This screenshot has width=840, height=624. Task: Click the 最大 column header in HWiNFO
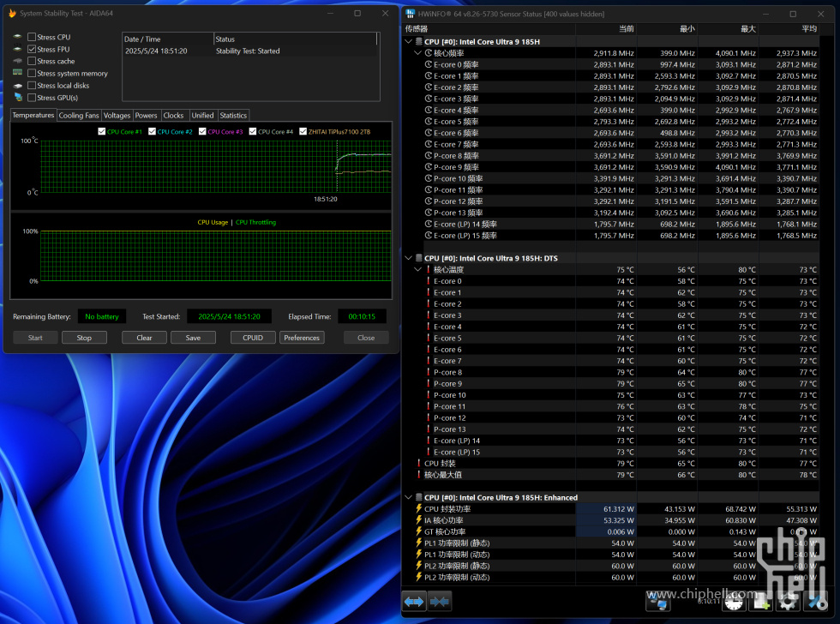728,28
